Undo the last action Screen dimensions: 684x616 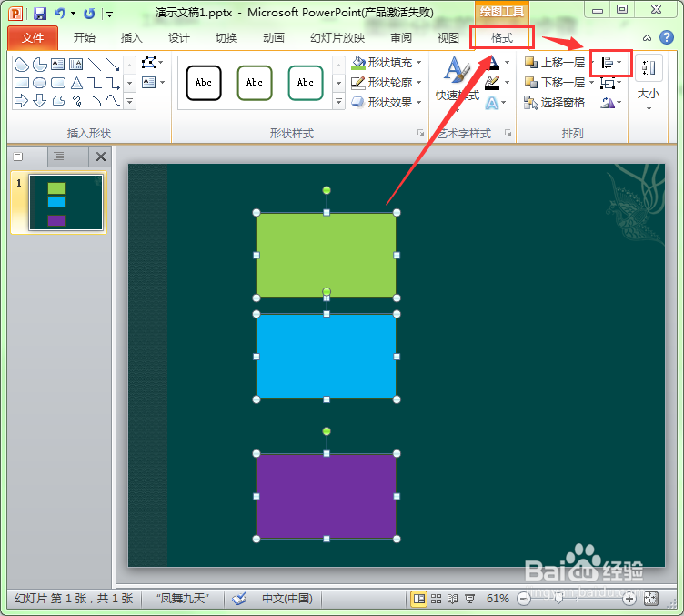coord(60,13)
